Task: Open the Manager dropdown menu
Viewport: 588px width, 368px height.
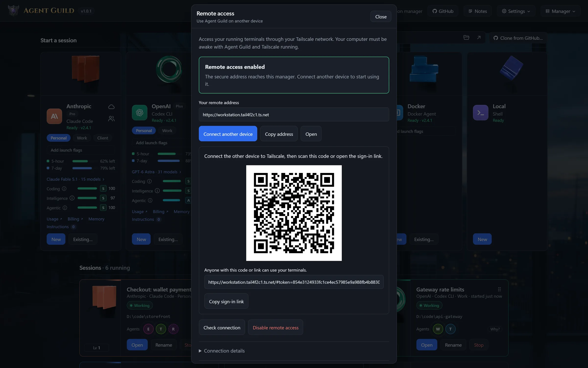Action: pos(560,11)
